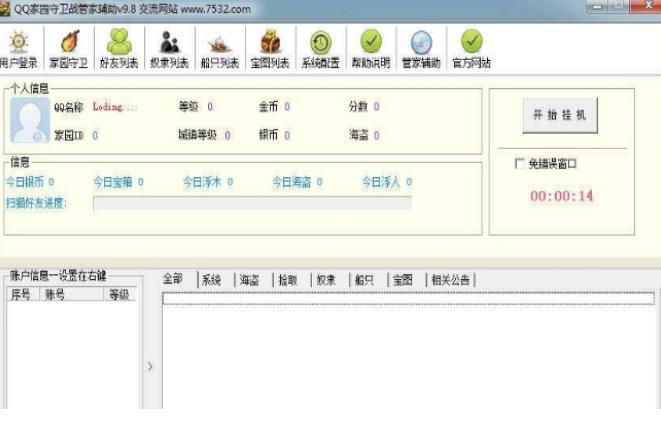The height and width of the screenshot is (425, 661).
Task: Open the 好友列表 friends icon
Action: [x=119, y=49]
